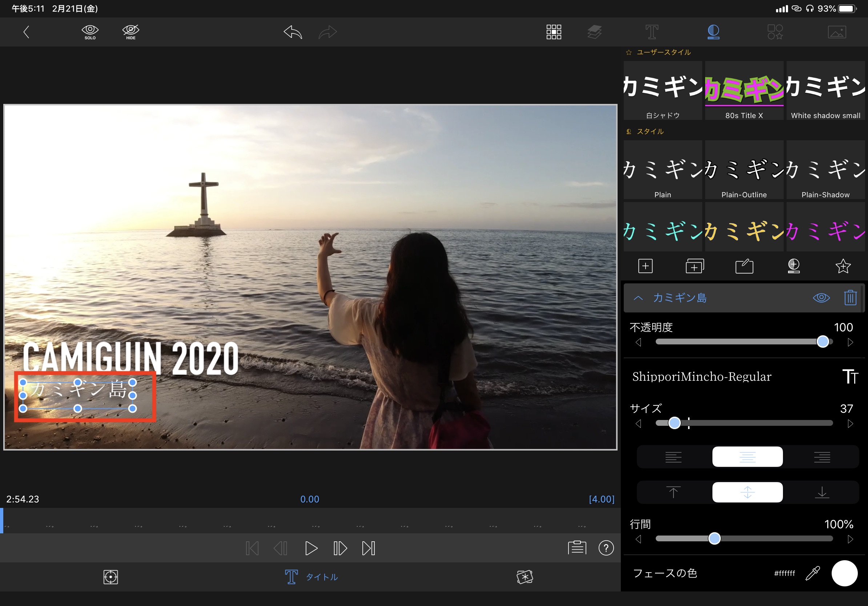Tap the layers stack icon in top toolbar
868x606 pixels.
[x=594, y=32]
